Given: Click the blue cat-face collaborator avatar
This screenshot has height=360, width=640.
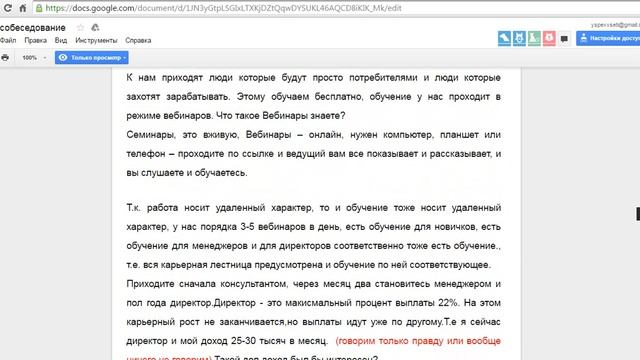Looking at the screenshot, I should pyautogui.click(x=519, y=38).
